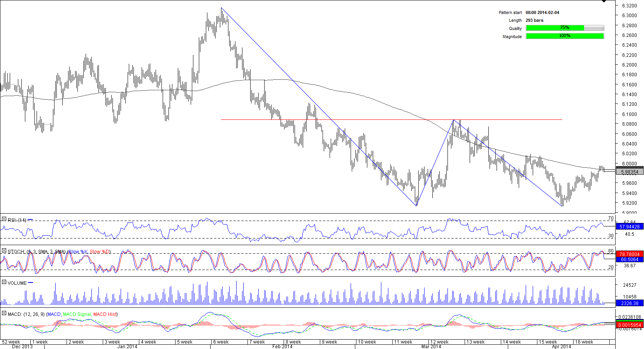
Task: Click the volume value tag 2326.38
Action: coord(630,303)
